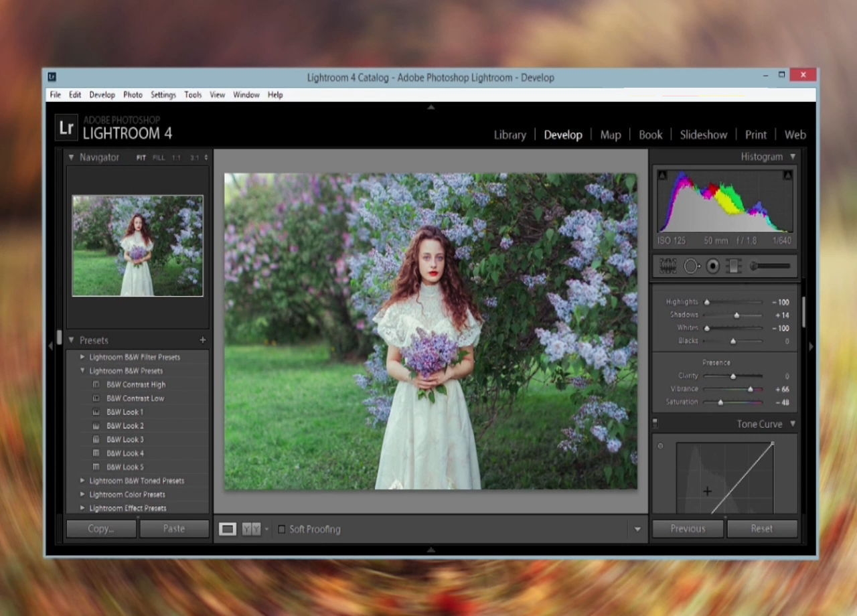Set Navigator zoom to 3:1

click(194, 158)
